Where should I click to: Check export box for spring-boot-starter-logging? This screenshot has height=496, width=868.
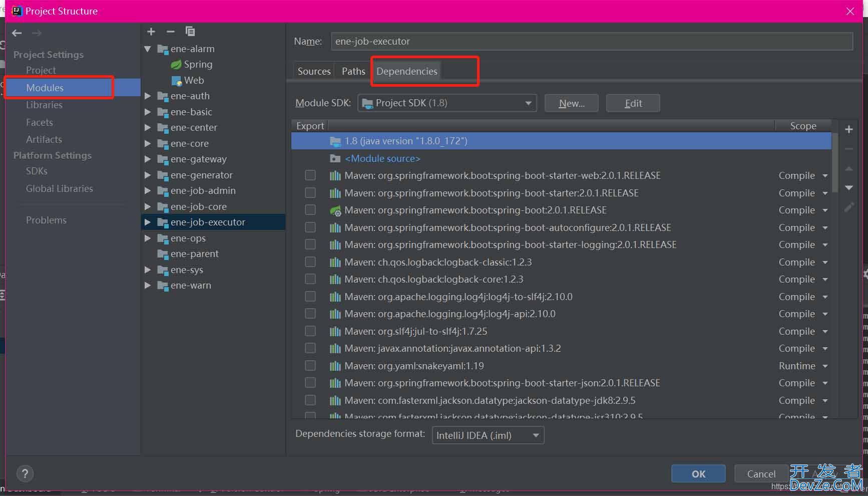click(310, 244)
